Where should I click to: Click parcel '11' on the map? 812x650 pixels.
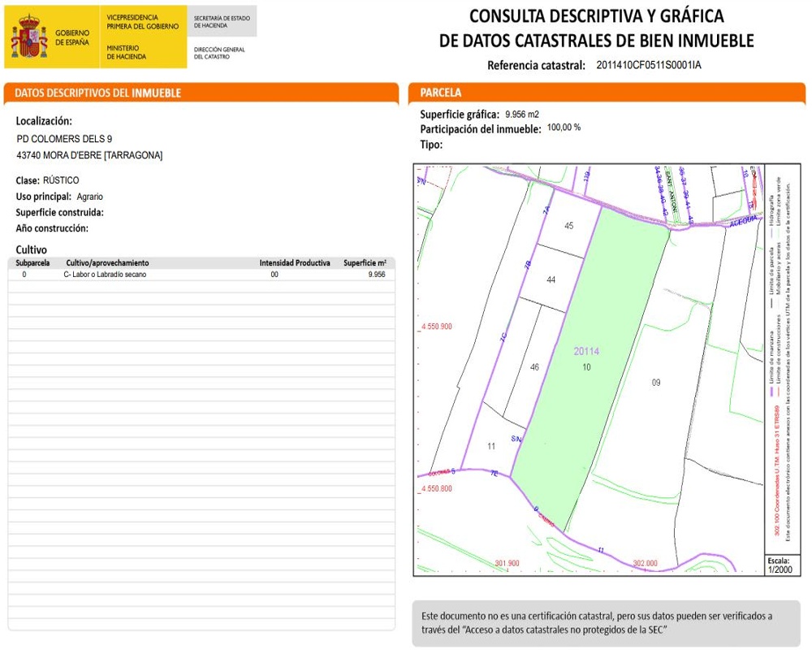(491, 446)
